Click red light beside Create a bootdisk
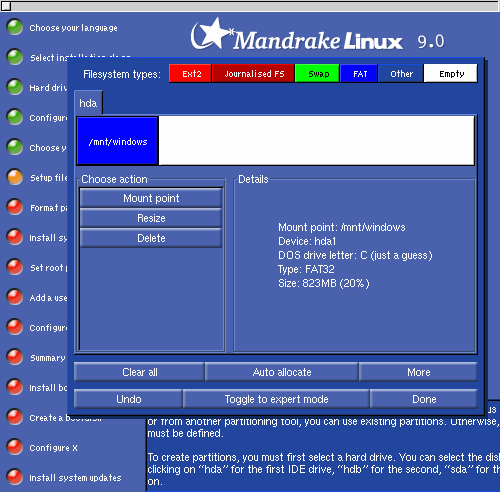The width and height of the screenshot is (500, 492). point(15,417)
